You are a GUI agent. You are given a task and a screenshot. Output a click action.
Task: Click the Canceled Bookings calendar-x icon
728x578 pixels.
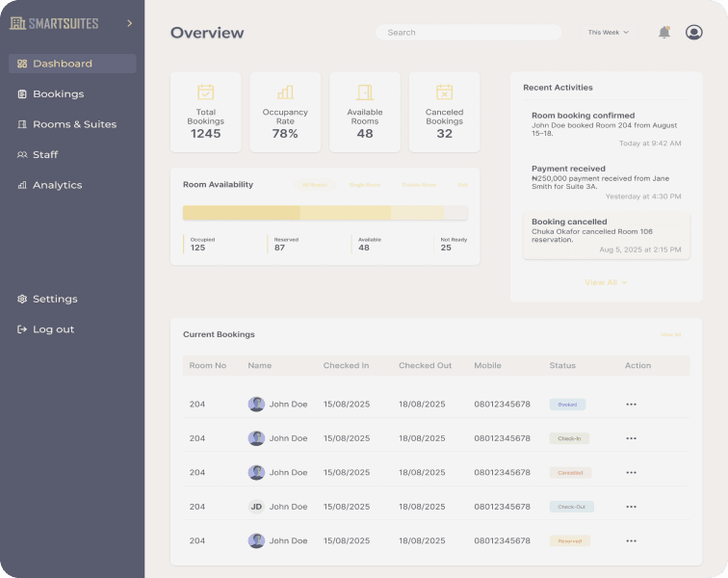tap(444, 92)
